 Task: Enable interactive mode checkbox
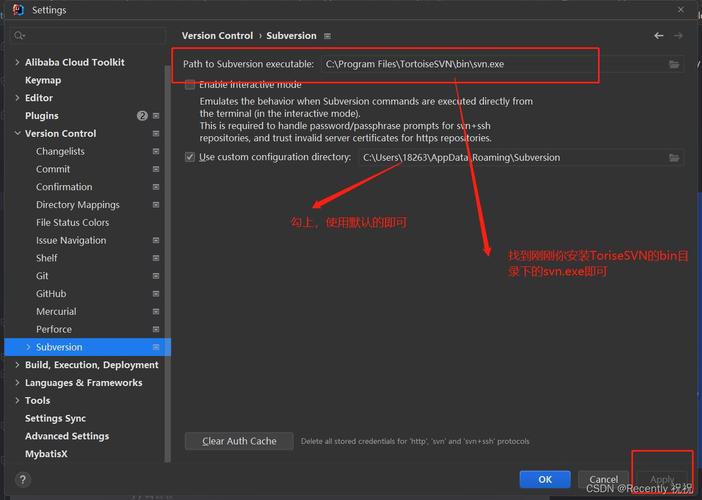190,85
